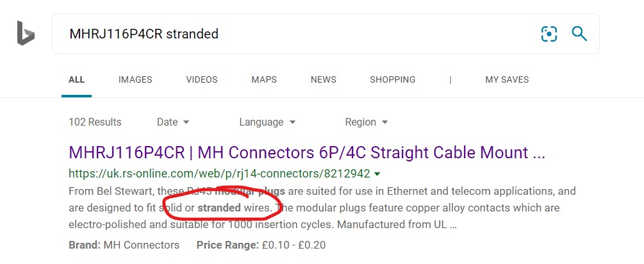
Task: Switch to the VIDEOS tab
Action: tap(202, 79)
